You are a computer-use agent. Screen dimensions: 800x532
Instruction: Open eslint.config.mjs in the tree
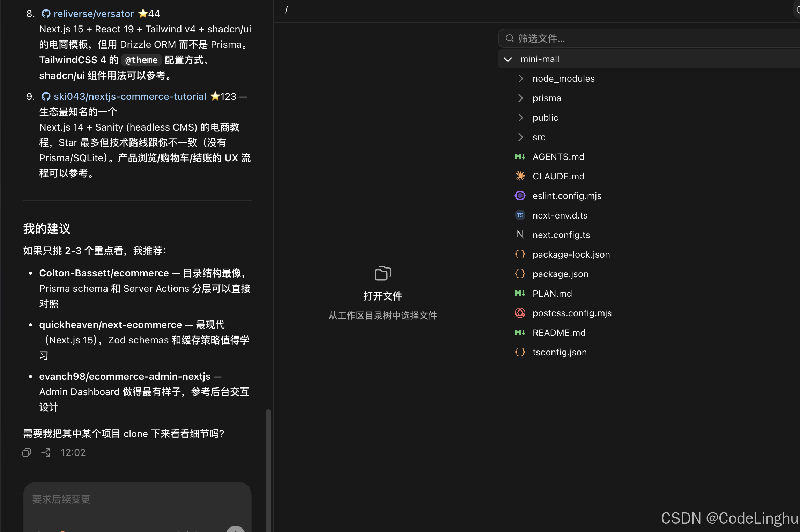tap(567, 196)
